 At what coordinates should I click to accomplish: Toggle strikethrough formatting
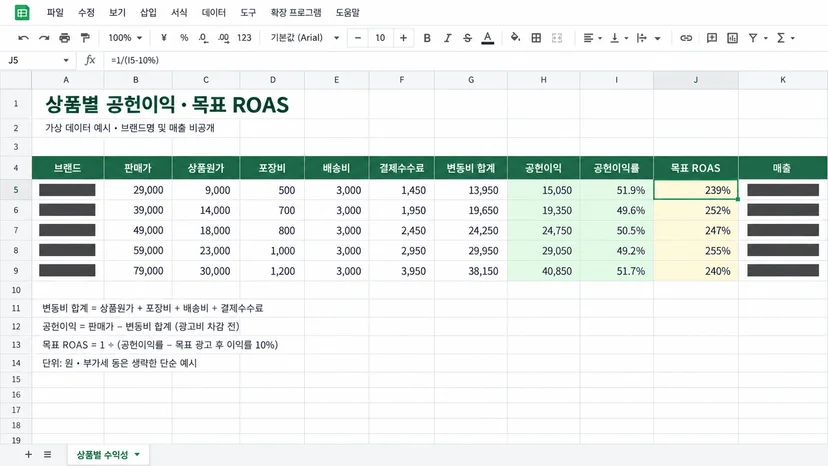pos(467,38)
